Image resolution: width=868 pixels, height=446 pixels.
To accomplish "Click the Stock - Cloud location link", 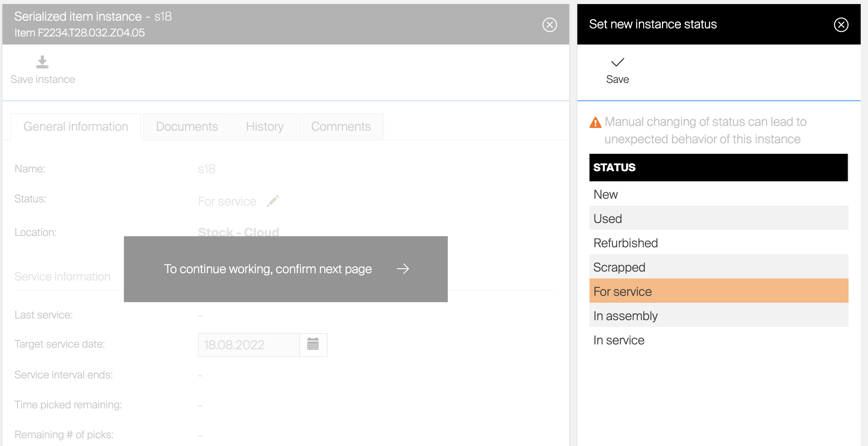I will pos(238,232).
